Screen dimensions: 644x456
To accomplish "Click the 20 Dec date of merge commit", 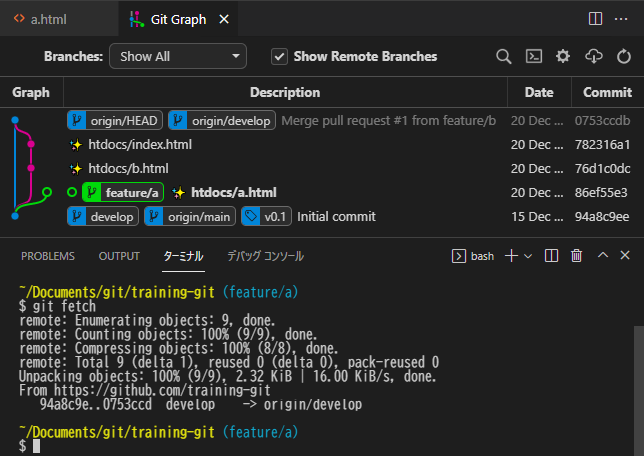I will pyautogui.click(x=537, y=120).
